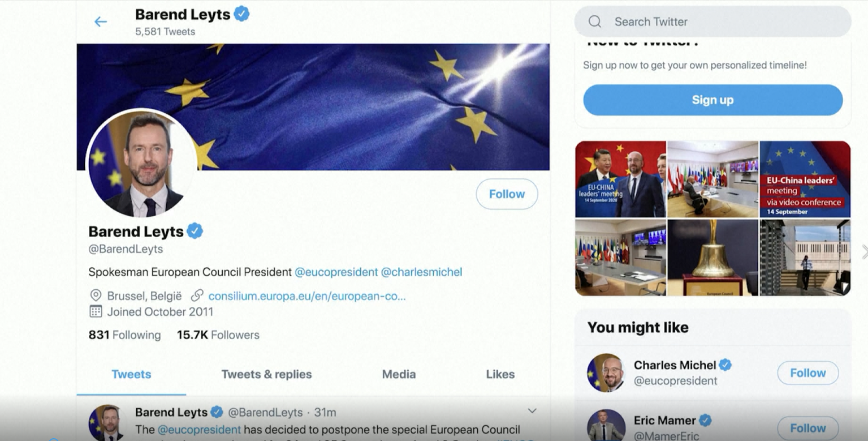Click verified badge beside Barend Leyts header name

(242, 14)
